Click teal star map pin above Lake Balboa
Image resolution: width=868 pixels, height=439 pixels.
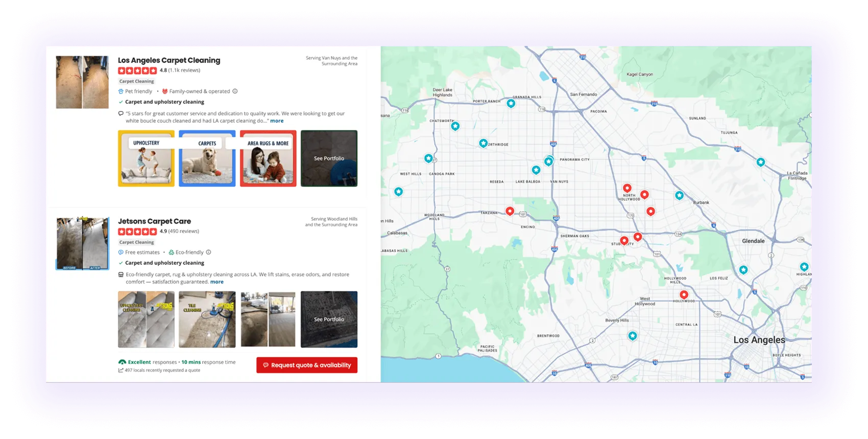(x=536, y=170)
